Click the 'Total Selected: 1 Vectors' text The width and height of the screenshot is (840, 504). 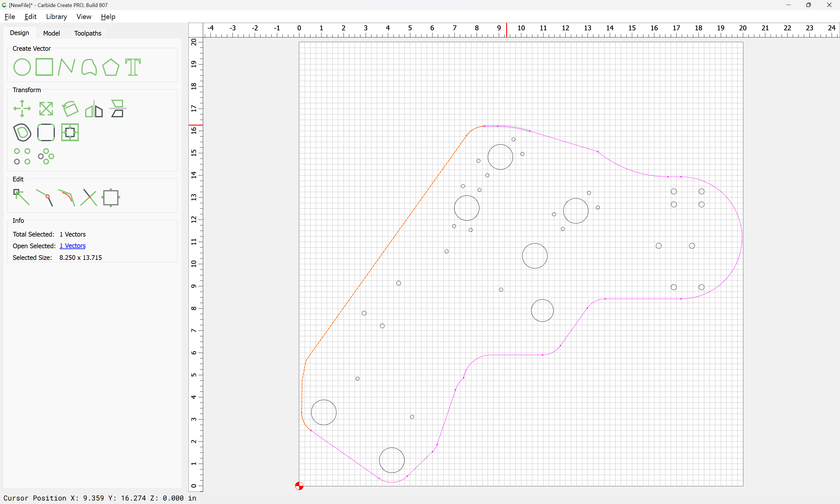point(49,234)
